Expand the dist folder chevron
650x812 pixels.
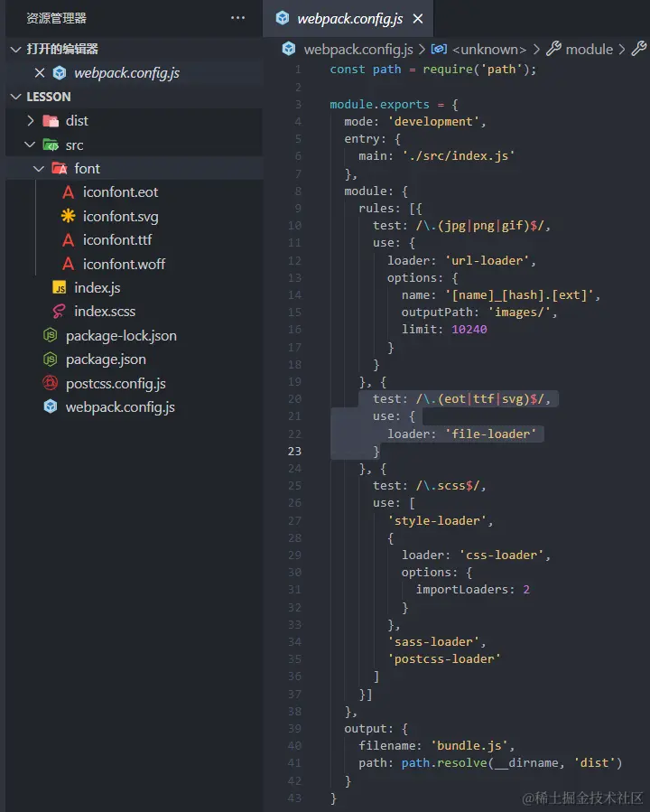30,121
